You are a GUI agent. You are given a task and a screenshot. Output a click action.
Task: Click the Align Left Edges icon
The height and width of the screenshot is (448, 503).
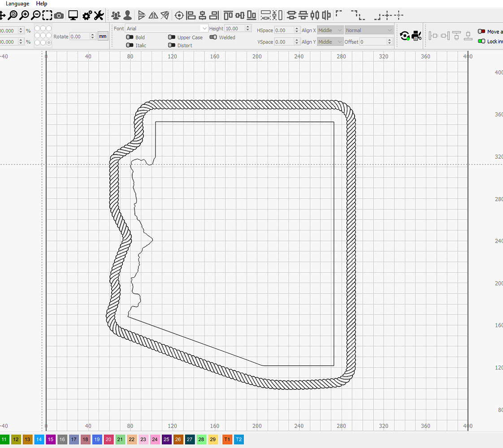coord(191,15)
